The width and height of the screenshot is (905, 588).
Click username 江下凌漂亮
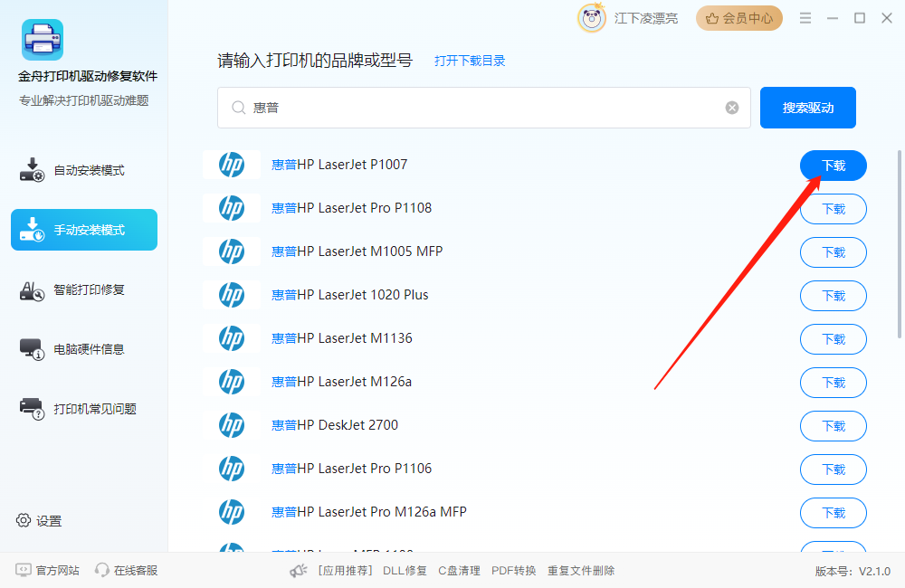pyautogui.click(x=646, y=18)
